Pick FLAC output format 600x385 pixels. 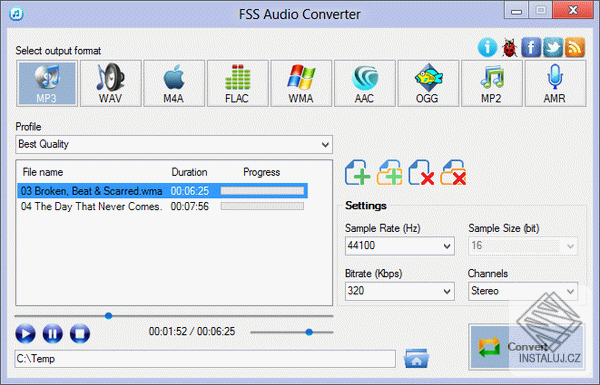[x=238, y=83]
